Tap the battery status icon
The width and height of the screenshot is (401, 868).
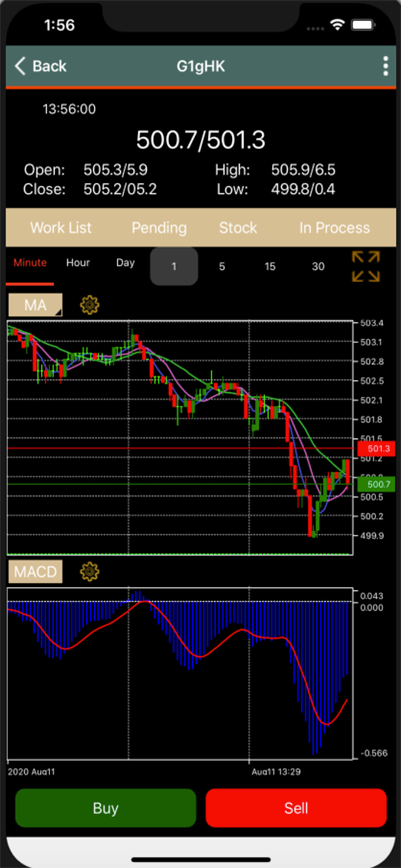tap(363, 25)
